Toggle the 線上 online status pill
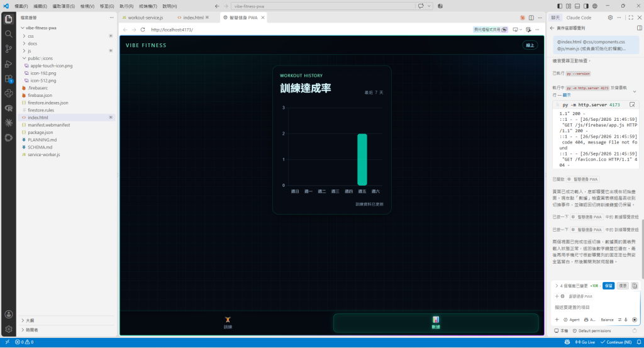The height and width of the screenshot is (348, 644). 530,45
